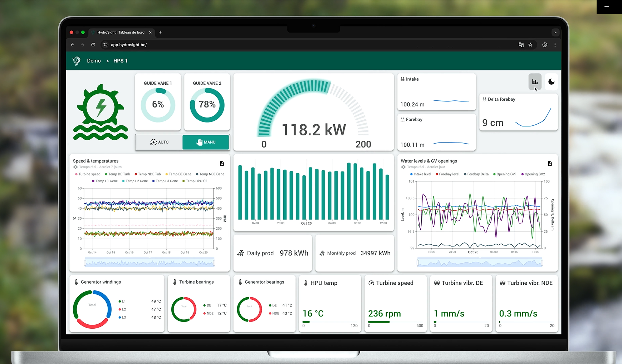Select the HydroSight Tableau de bord tab
The height and width of the screenshot is (364, 622).
(x=121, y=32)
